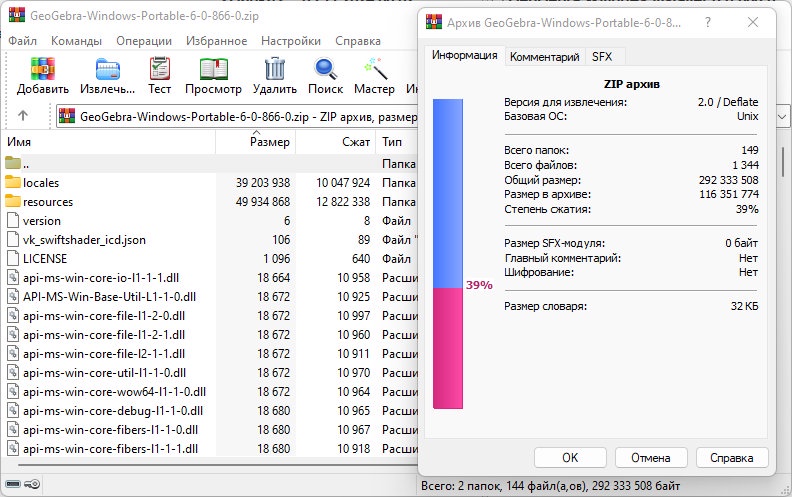This screenshot has height=497, width=792.
Task: Click the LICENSE file icon
Action: [x=13, y=259]
